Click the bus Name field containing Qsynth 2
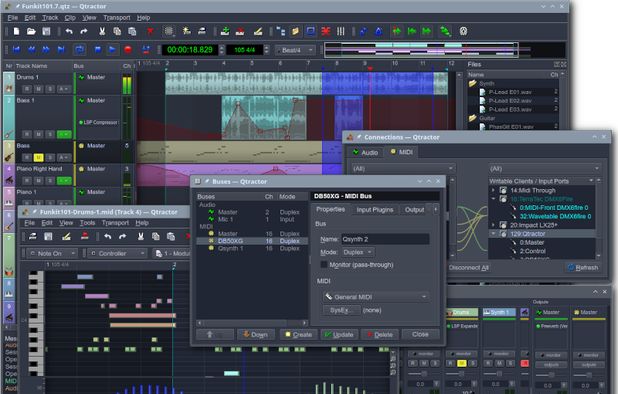 (x=385, y=239)
